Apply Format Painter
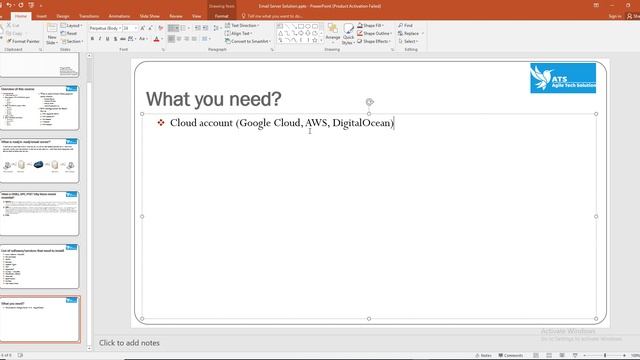This screenshot has width=640, height=360. 23,41
